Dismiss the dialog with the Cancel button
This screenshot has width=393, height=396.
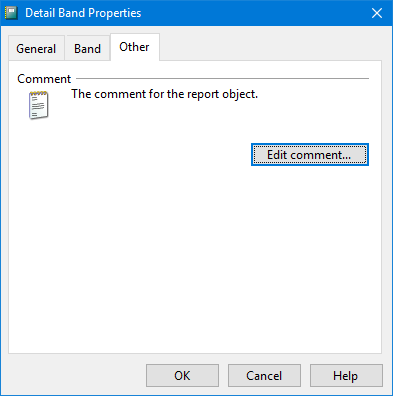tap(264, 376)
